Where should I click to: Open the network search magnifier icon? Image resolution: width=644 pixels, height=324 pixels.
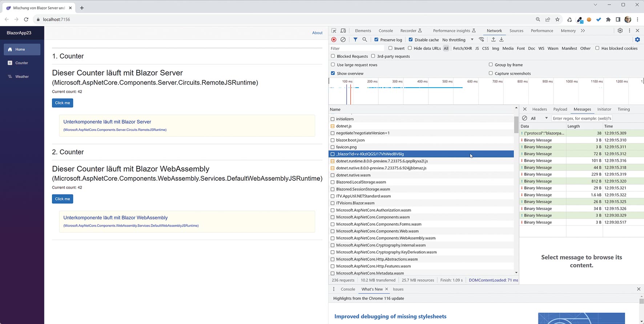(365, 40)
